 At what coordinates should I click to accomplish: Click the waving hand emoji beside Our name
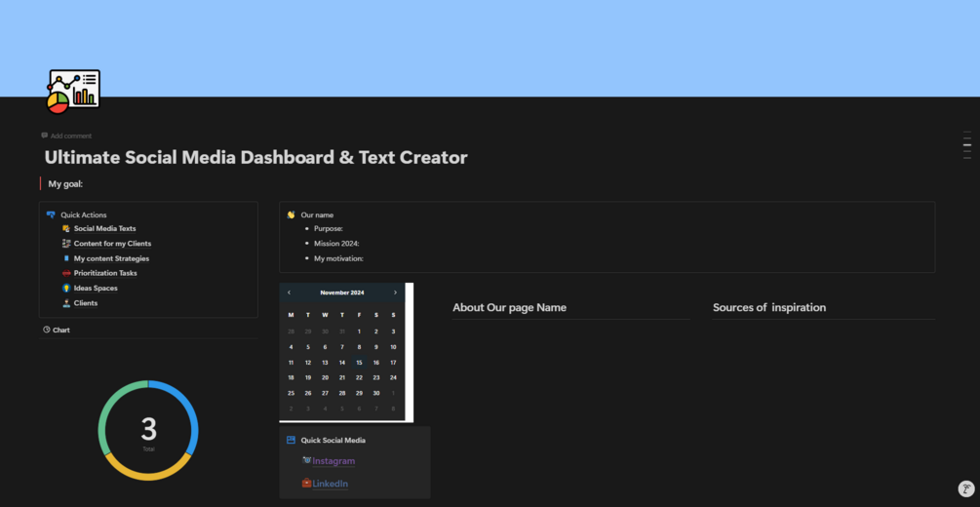[291, 214]
